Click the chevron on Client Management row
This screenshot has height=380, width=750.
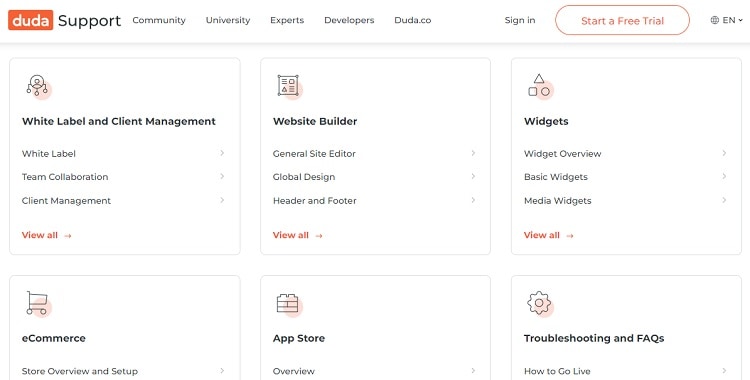click(222, 200)
